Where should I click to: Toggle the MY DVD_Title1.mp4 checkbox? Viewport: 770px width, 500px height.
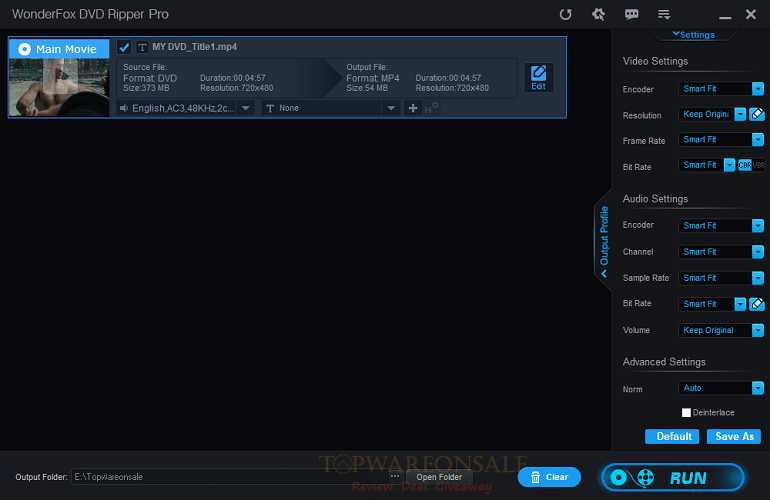[124, 47]
